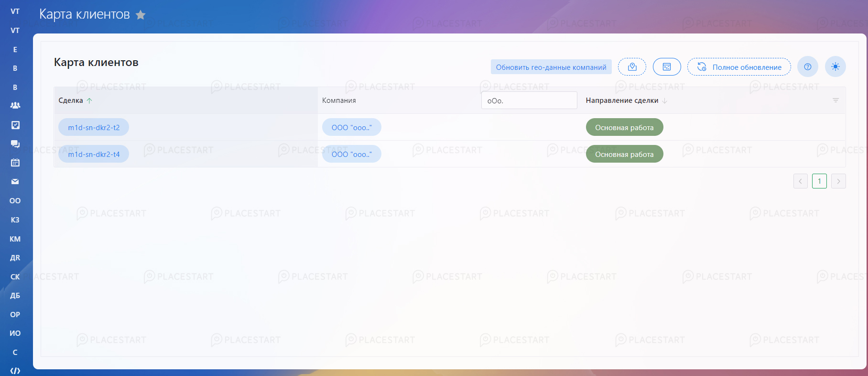Click the company search field containing oOo.
This screenshot has width=868, height=376.
pos(529,100)
